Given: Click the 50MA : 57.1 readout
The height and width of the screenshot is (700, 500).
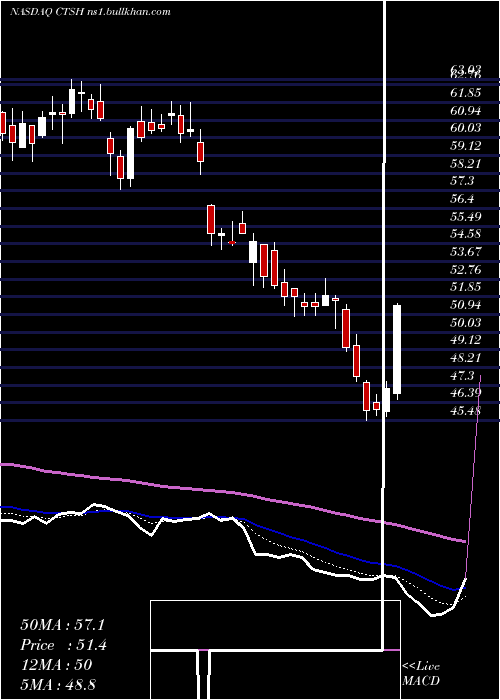Looking at the screenshot, I should pyautogui.click(x=63, y=625).
